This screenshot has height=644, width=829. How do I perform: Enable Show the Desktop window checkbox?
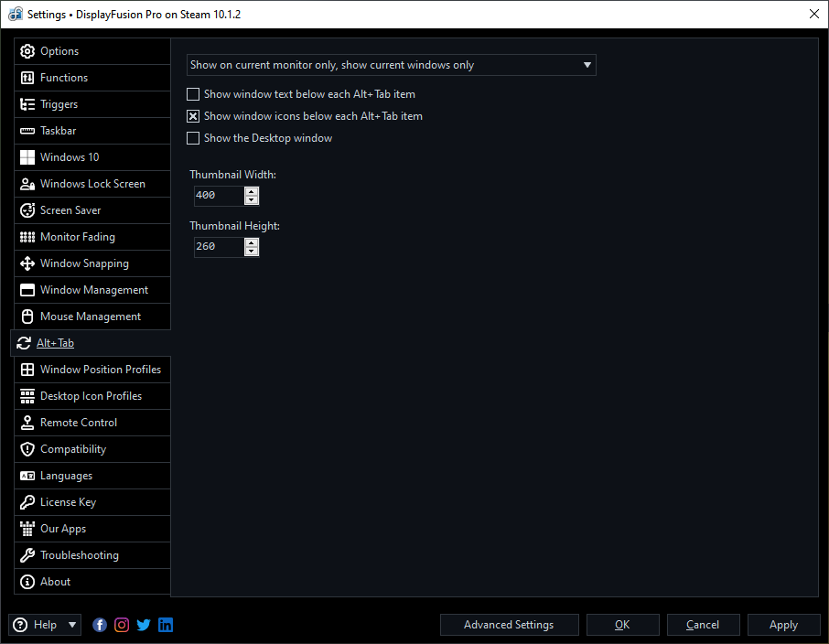pyautogui.click(x=193, y=138)
